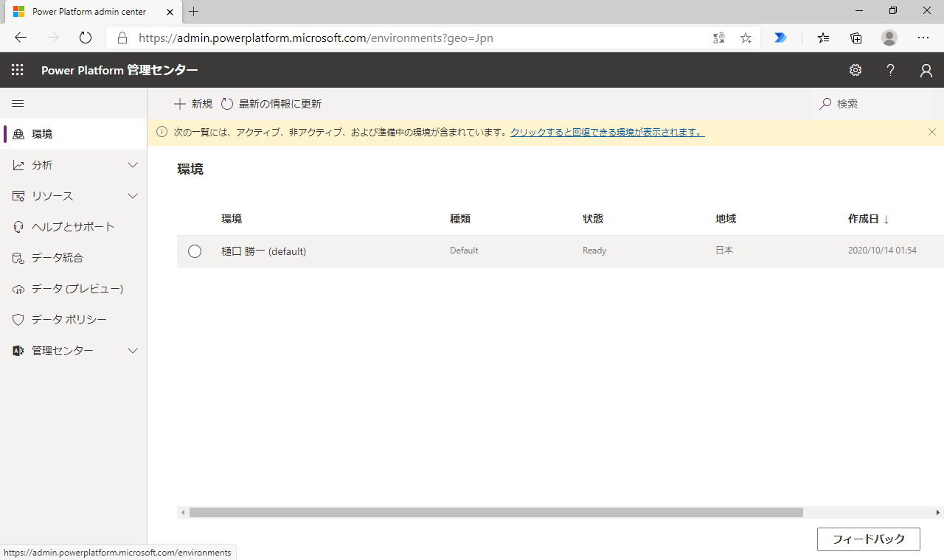Sort by 作成日 column header
944x560 pixels.
[x=869, y=219]
